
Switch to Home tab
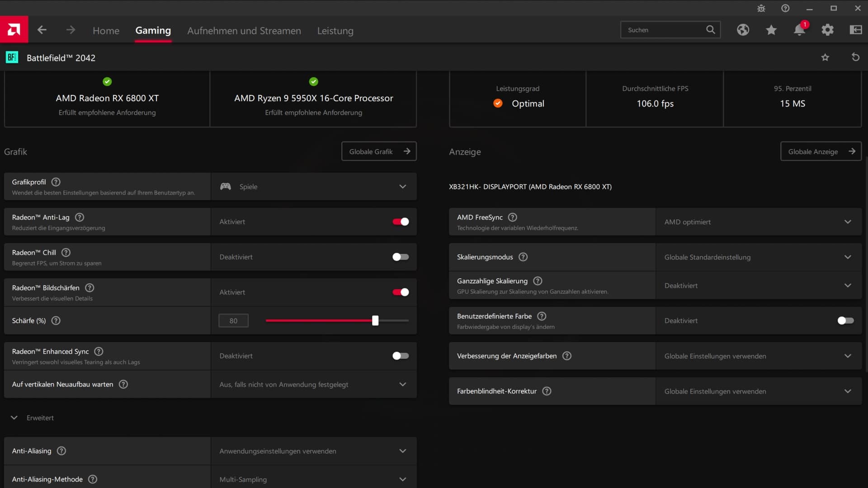pos(106,30)
